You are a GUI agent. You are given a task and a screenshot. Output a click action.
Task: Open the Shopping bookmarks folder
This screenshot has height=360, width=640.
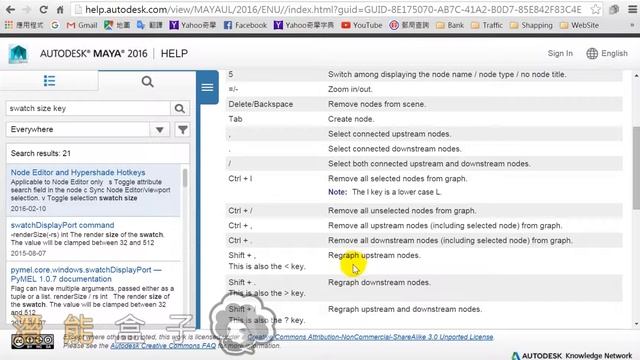click(531, 25)
